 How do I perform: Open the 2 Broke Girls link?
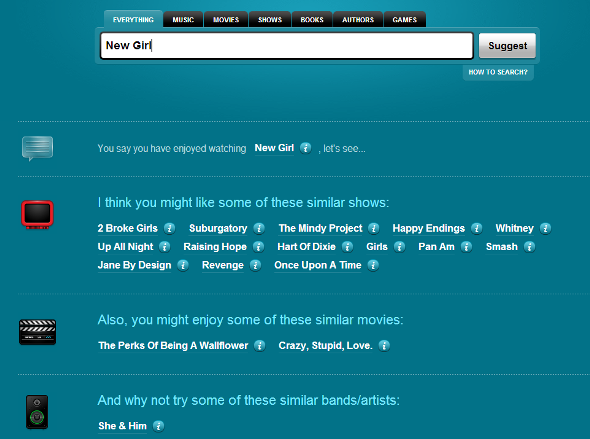click(x=128, y=228)
